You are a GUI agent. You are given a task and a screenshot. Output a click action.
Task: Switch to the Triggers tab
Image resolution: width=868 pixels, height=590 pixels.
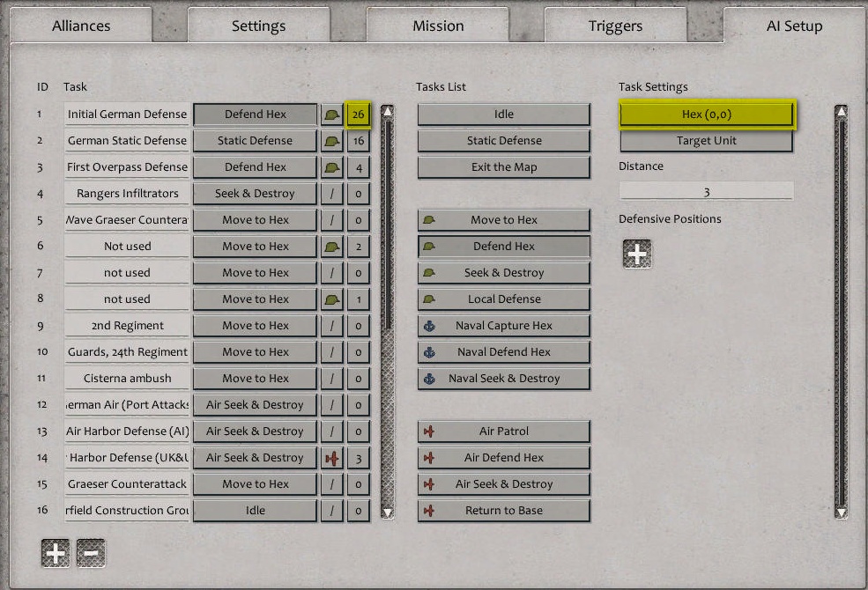(616, 26)
